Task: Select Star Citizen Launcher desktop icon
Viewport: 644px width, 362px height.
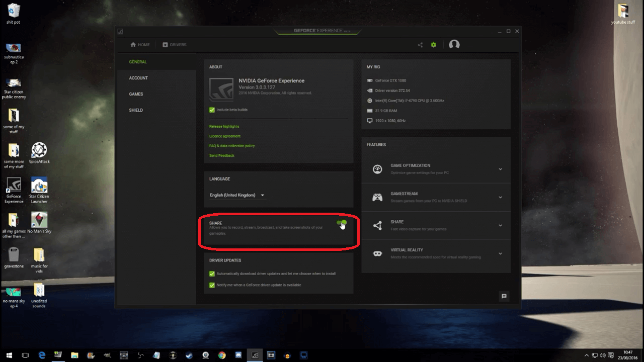Action: (39, 190)
